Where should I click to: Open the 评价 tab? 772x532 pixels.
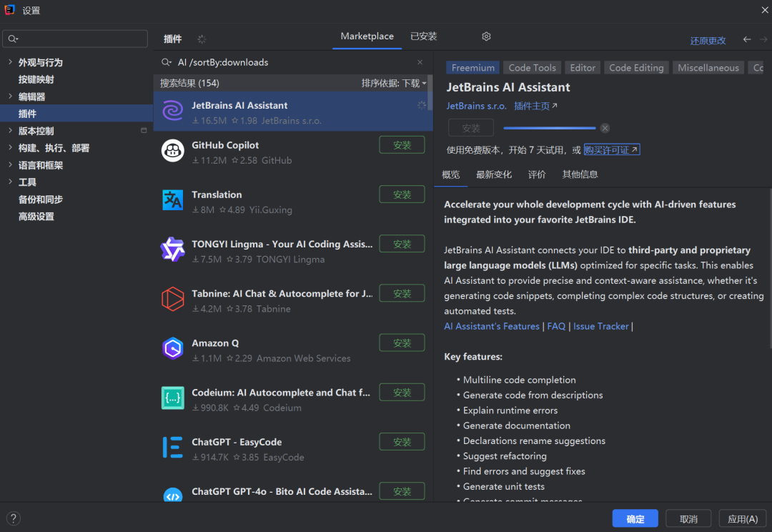click(537, 174)
